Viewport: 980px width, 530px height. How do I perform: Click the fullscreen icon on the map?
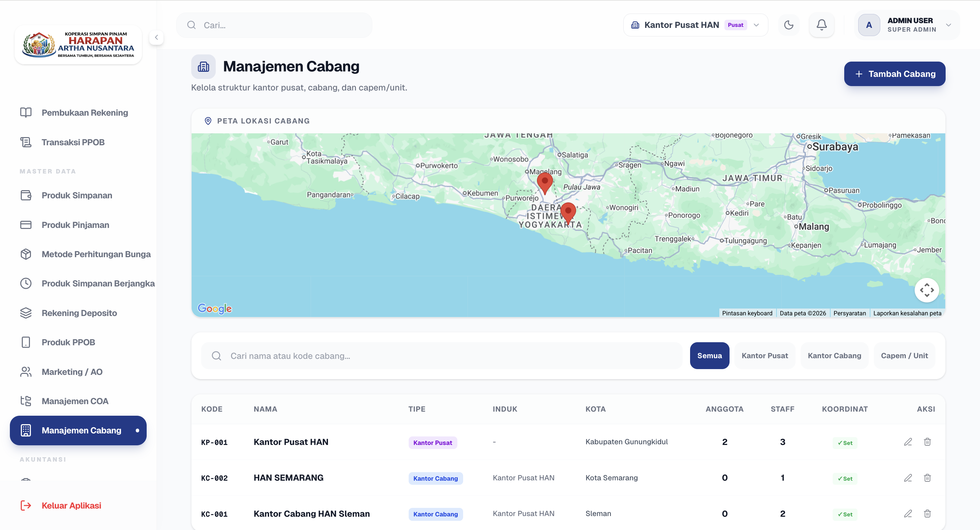[927, 290]
